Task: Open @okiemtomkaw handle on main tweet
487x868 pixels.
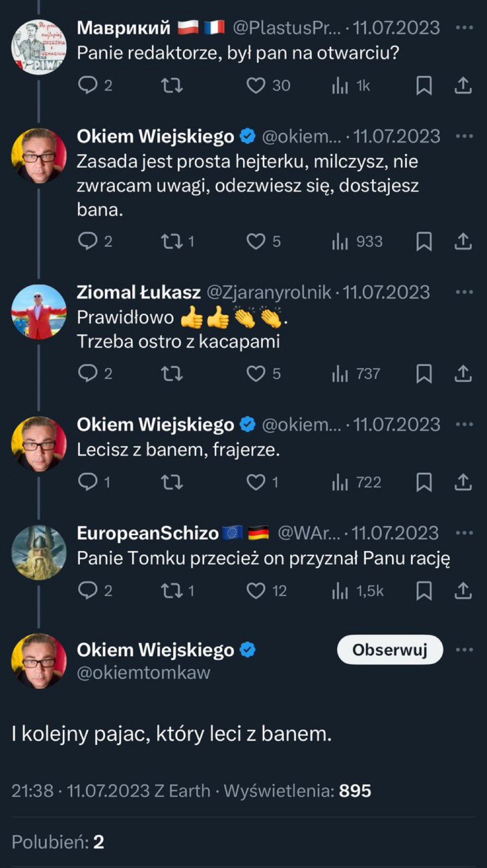Action: (x=144, y=673)
